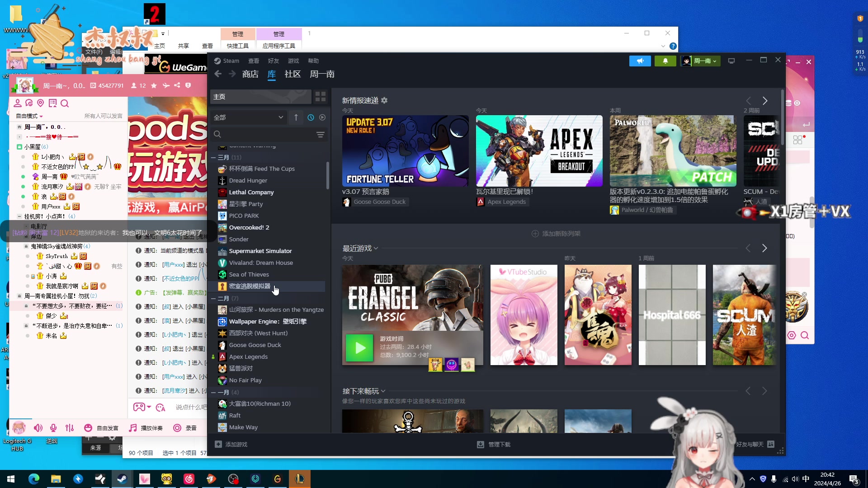Select Overcooked! 2 in library list
The height and width of the screenshot is (488, 868).
click(249, 228)
